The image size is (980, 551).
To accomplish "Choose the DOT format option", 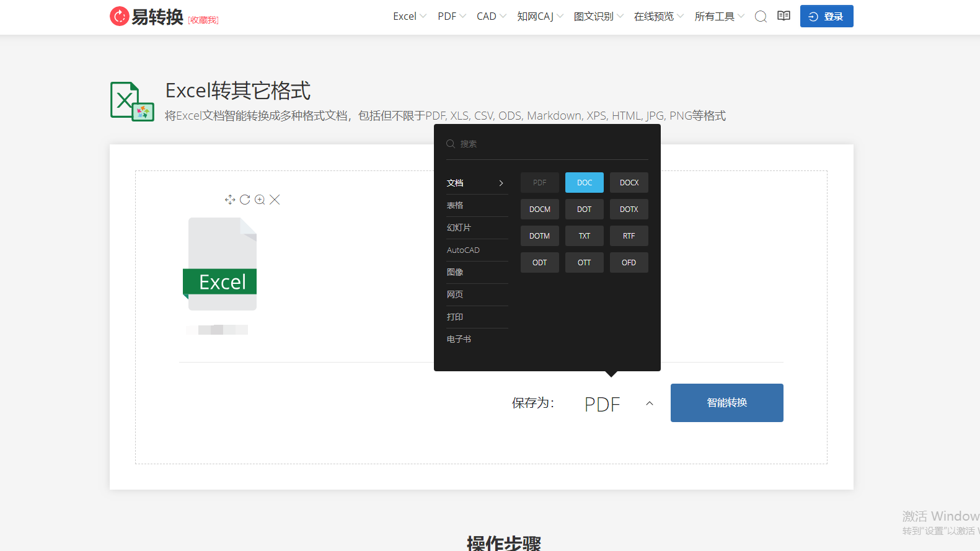I will pos(585,209).
